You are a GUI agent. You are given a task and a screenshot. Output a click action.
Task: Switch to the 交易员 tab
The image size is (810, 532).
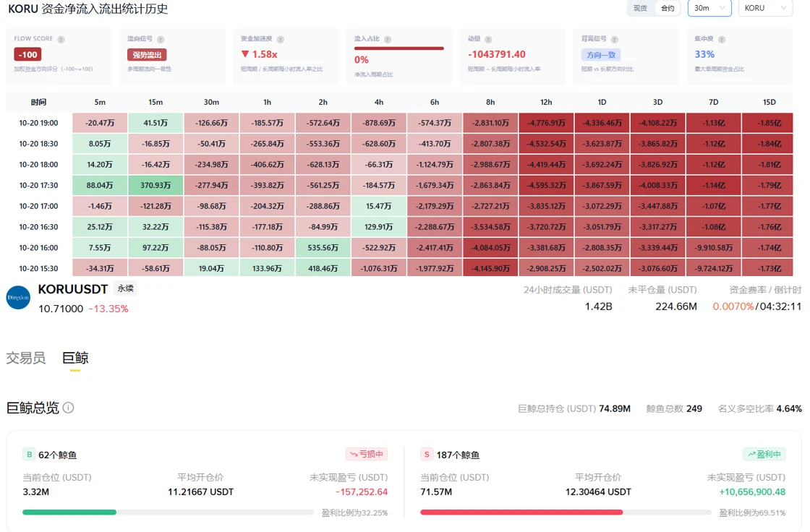26,358
